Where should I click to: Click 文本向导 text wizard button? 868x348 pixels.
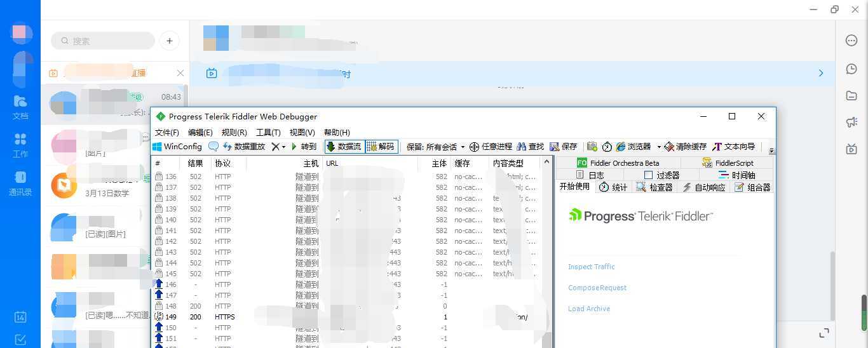[734, 147]
